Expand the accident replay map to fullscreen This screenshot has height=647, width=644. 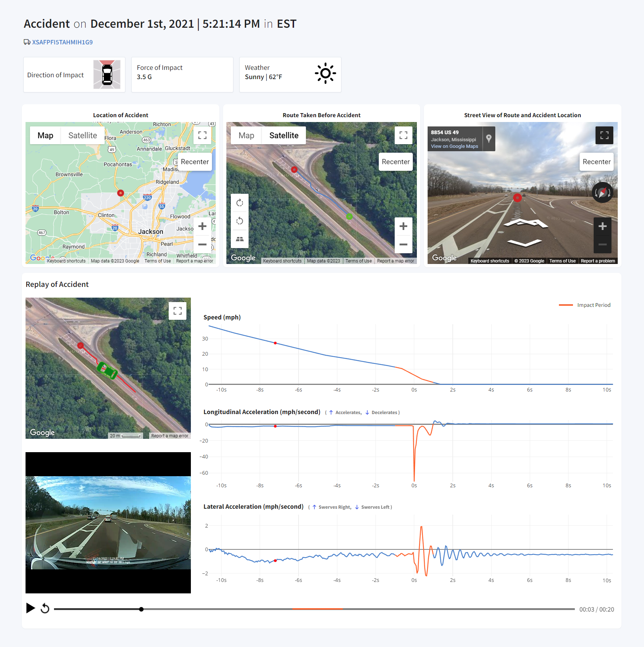tap(178, 311)
